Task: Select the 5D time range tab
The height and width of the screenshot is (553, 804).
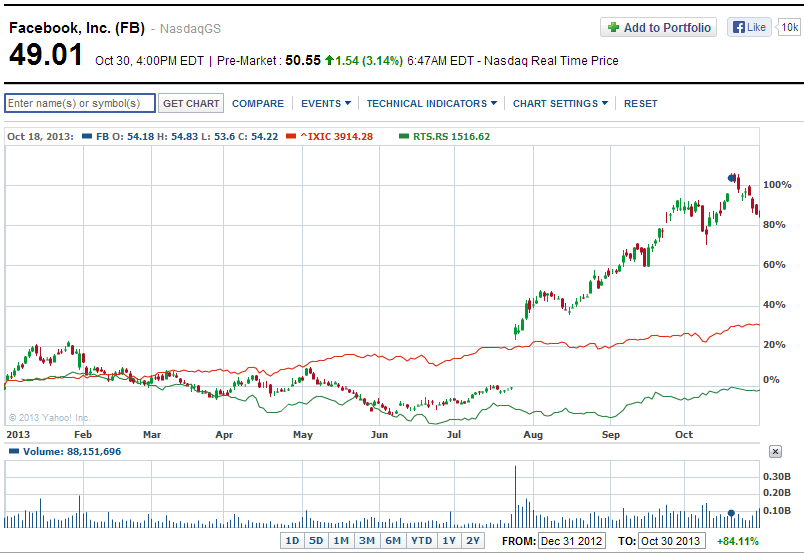Action: pos(316,541)
